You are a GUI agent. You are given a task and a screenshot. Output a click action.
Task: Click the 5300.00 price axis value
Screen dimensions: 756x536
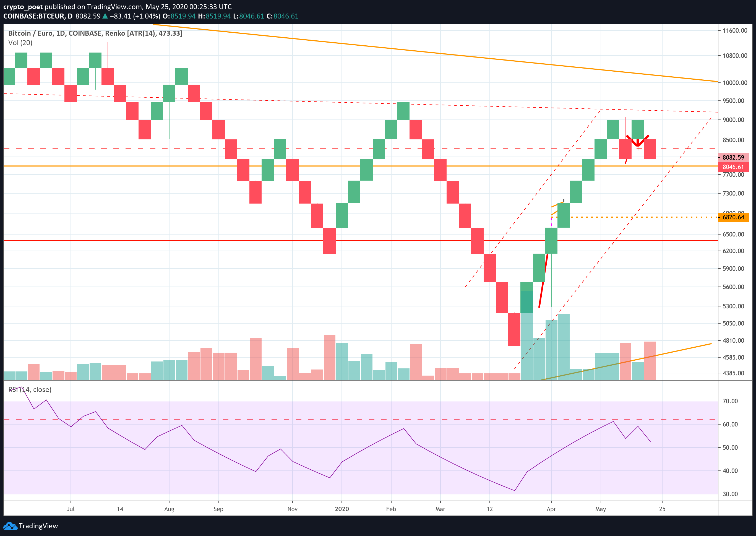point(733,306)
